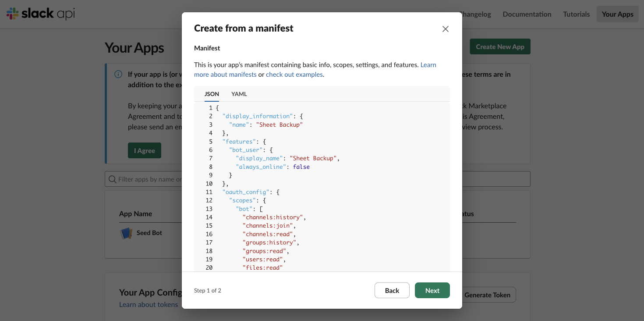Click the Generate Token button
This screenshot has width=644, height=321.
[x=488, y=295]
